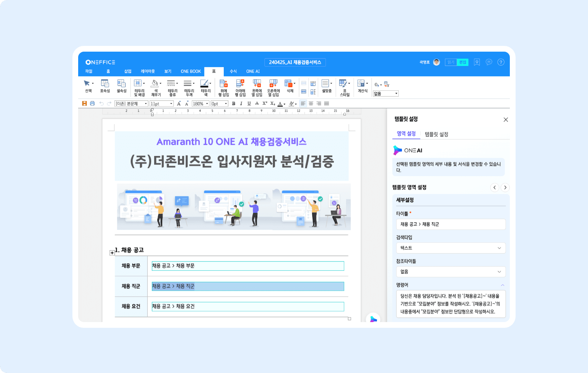Screen dimensions: 588x373
Task: Redo the last undone action
Action: pyautogui.click(x=109, y=104)
